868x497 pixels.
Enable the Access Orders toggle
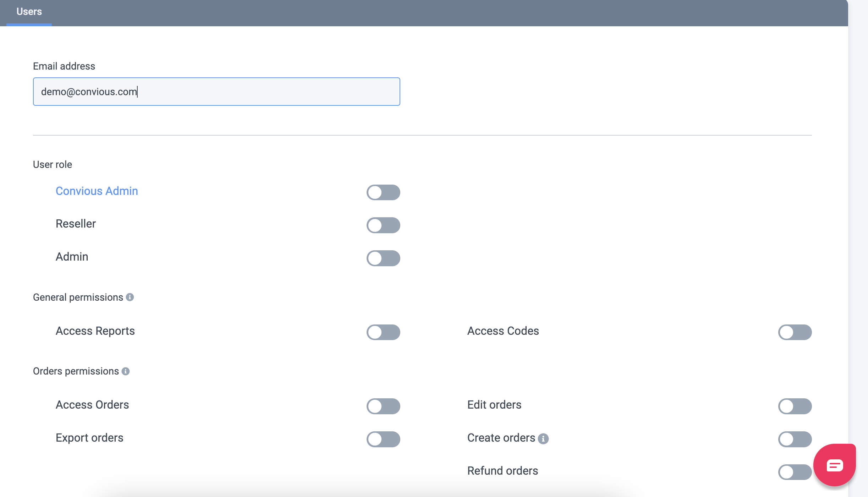[x=383, y=406]
